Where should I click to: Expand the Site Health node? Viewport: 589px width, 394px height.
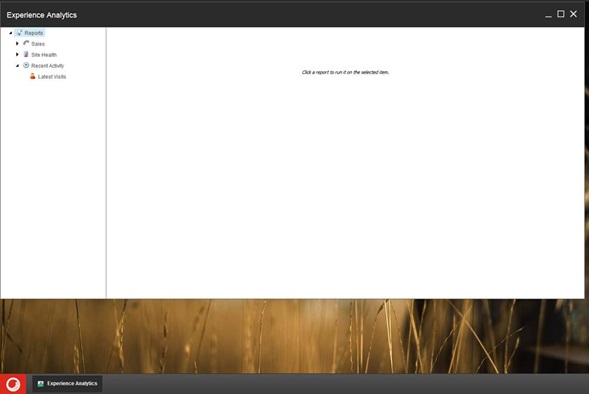[x=17, y=54]
